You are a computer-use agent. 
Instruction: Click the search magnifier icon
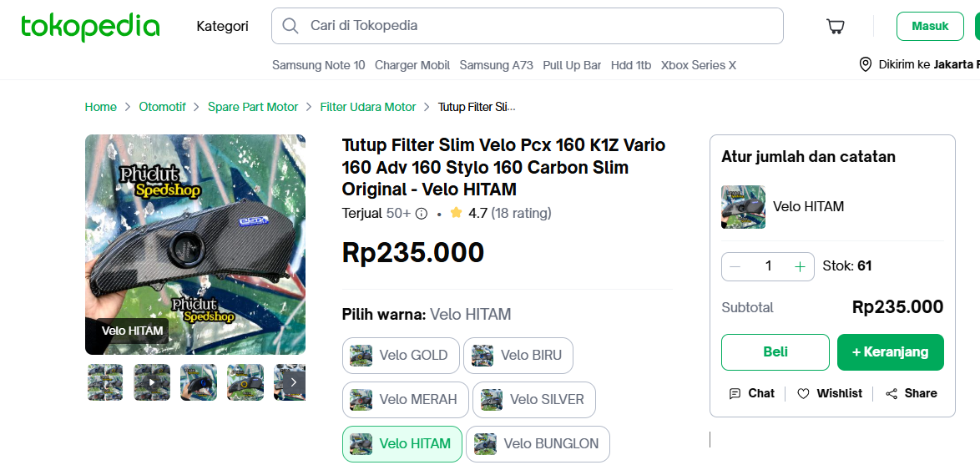[290, 26]
